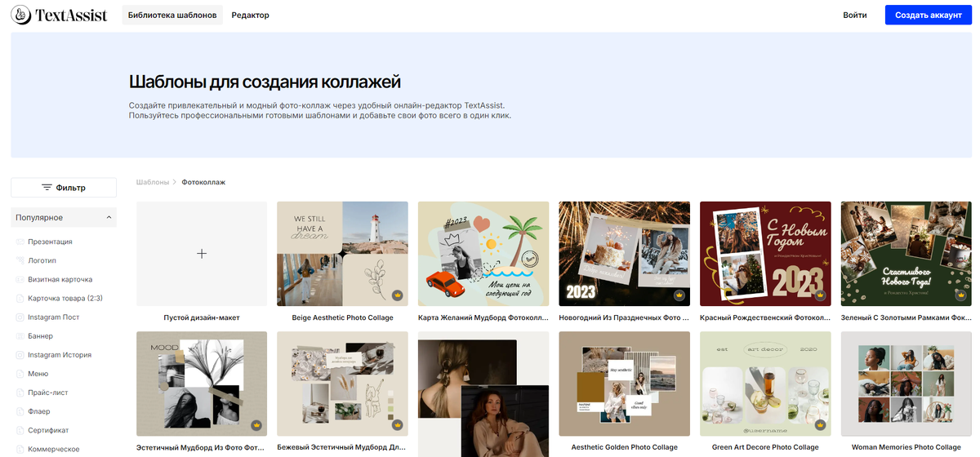This screenshot has height=457, width=980.
Task: Choose the Instagram Пост sidebar icon
Action: click(x=20, y=317)
